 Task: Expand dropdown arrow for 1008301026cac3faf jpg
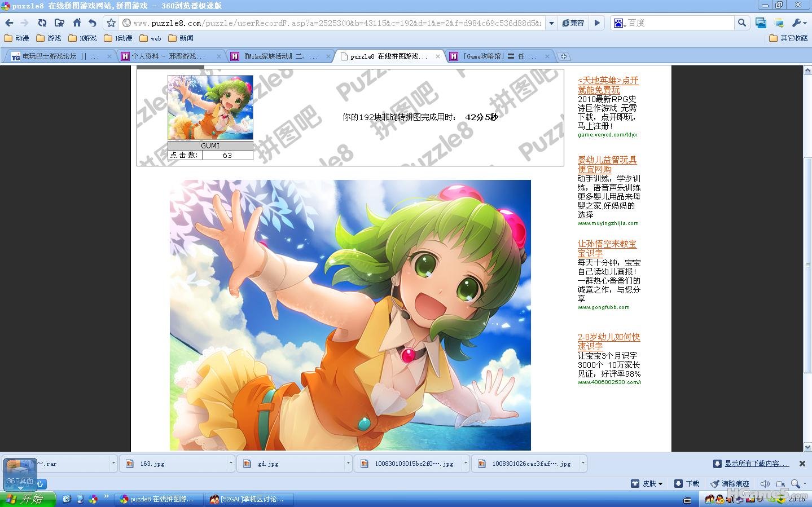583,464
